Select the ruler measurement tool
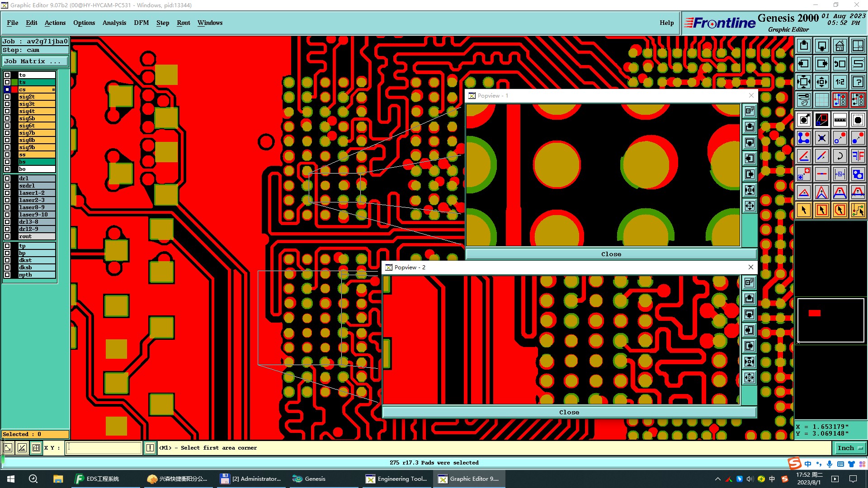 840,120
